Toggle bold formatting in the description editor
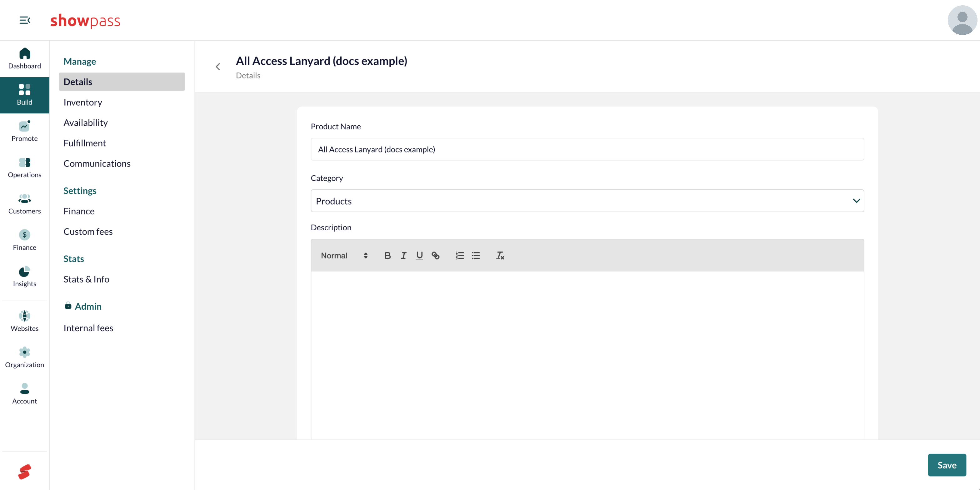This screenshot has height=490, width=980. click(x=387, y=256)
